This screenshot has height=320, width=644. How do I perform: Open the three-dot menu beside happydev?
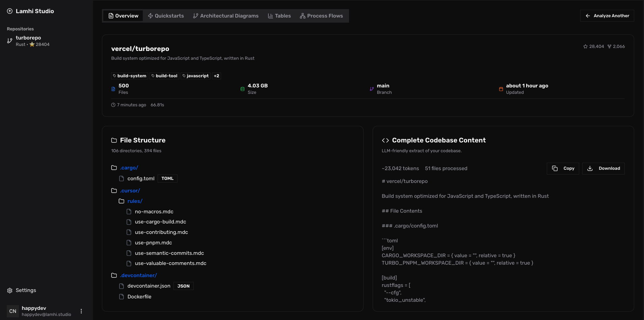[x=81, y=311]
